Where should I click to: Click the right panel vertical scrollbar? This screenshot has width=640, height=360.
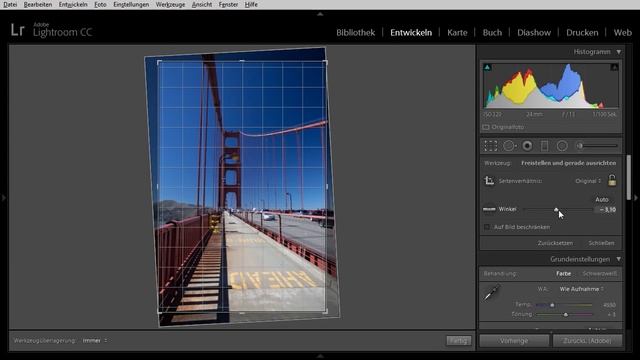click(x=629, y=178)
